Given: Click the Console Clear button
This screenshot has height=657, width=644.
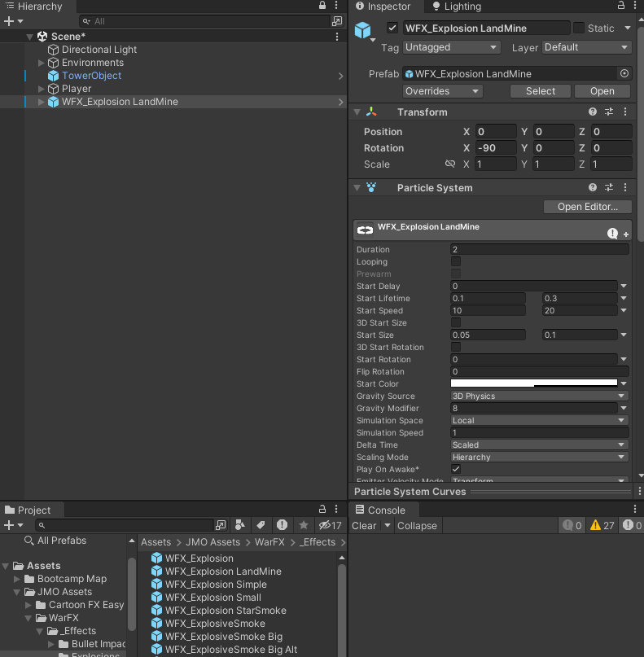Looking at the screenshot, I should click(x=364, y=526).
